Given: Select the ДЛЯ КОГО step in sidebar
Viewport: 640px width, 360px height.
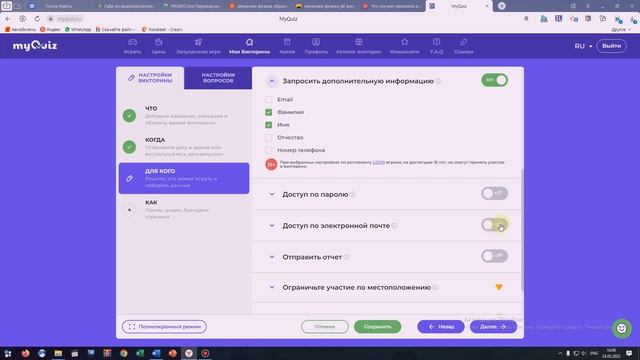Looking at the screenshot, I should pyautogui.click(x=184, y=178).
